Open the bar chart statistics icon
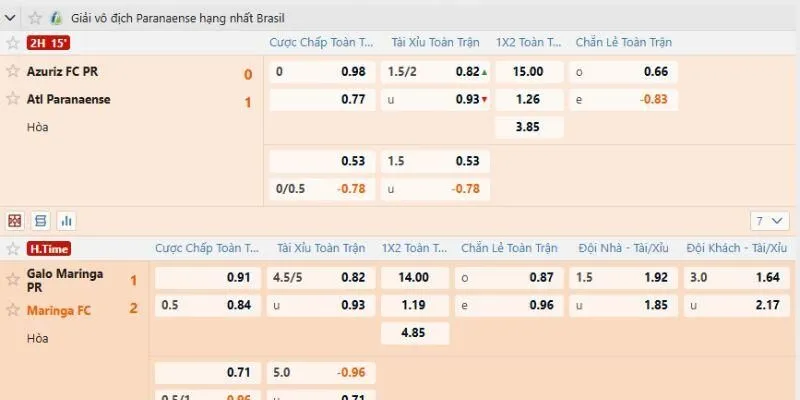The height and width of the screenshot is (400, 800). pos(67,220)
